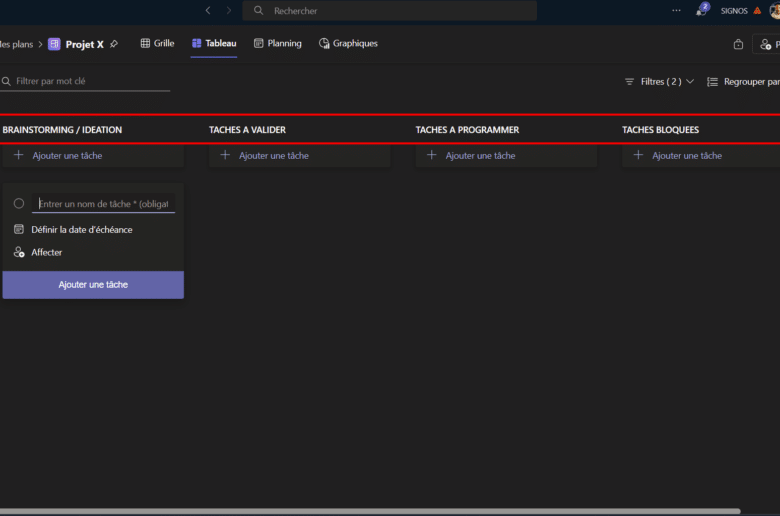780x516 pixels.
Task: Click the purple Projet X plan icon
Action: (54, 44)
